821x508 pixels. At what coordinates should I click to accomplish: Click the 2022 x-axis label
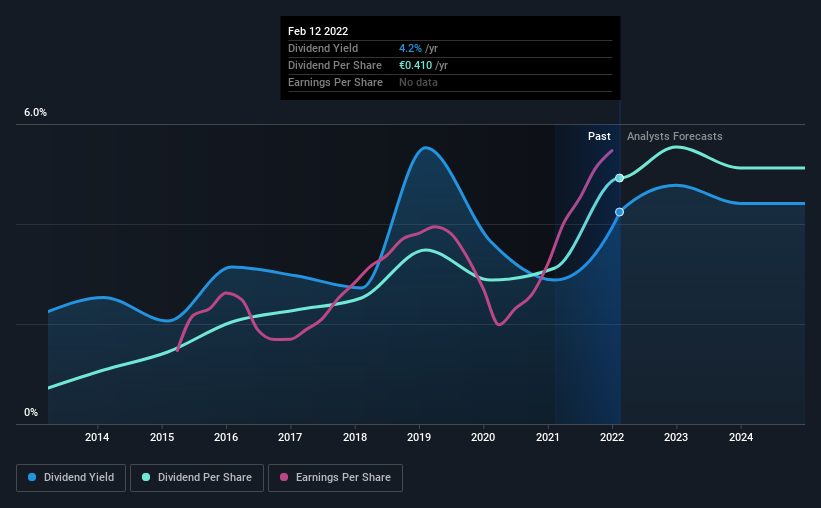tap(612, 437)
